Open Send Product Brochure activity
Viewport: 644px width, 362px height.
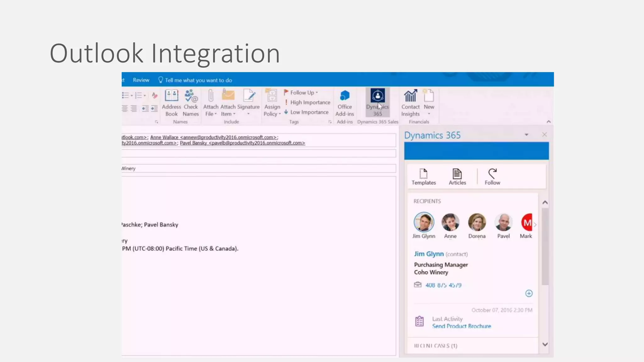coord(461,326)
